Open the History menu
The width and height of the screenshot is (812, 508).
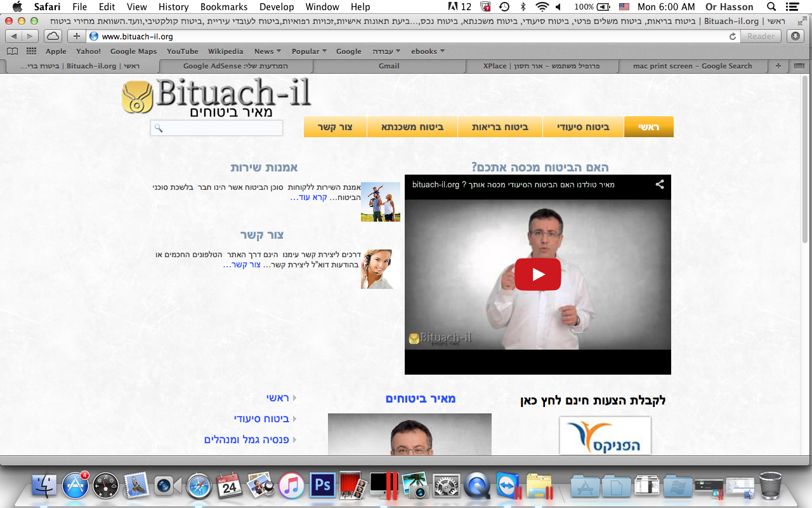(173, 7)
